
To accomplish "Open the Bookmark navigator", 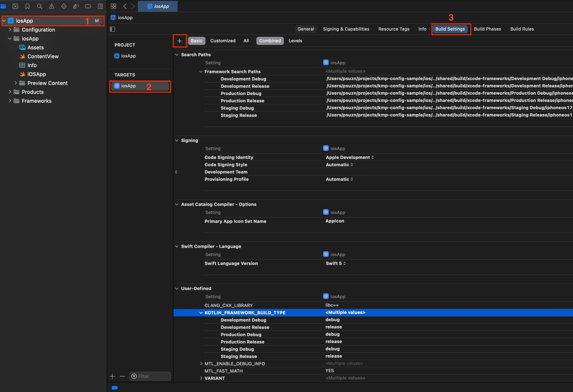I will [27, 6].
